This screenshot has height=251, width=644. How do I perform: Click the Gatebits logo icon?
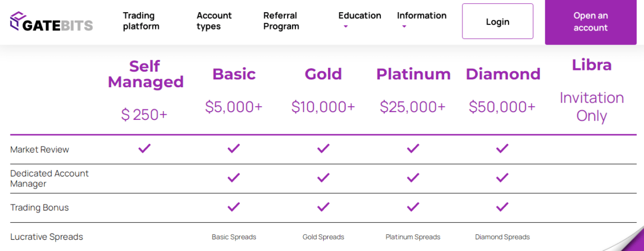(18, 21)
